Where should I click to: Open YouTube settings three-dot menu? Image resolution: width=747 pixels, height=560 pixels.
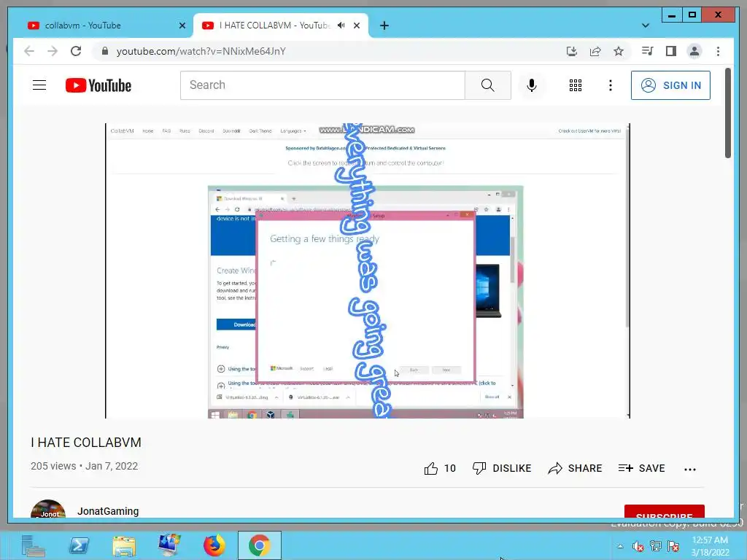click(x=611, y=85)
